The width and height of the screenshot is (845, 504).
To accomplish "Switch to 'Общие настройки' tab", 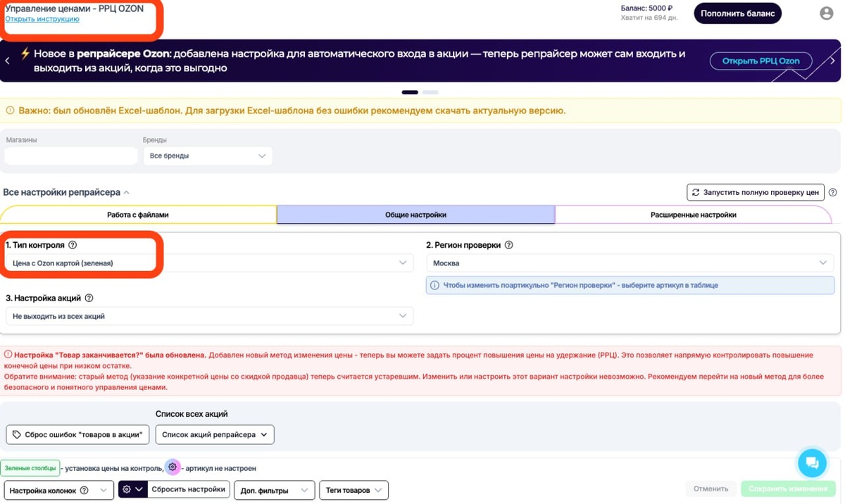I will click(415, 215).
